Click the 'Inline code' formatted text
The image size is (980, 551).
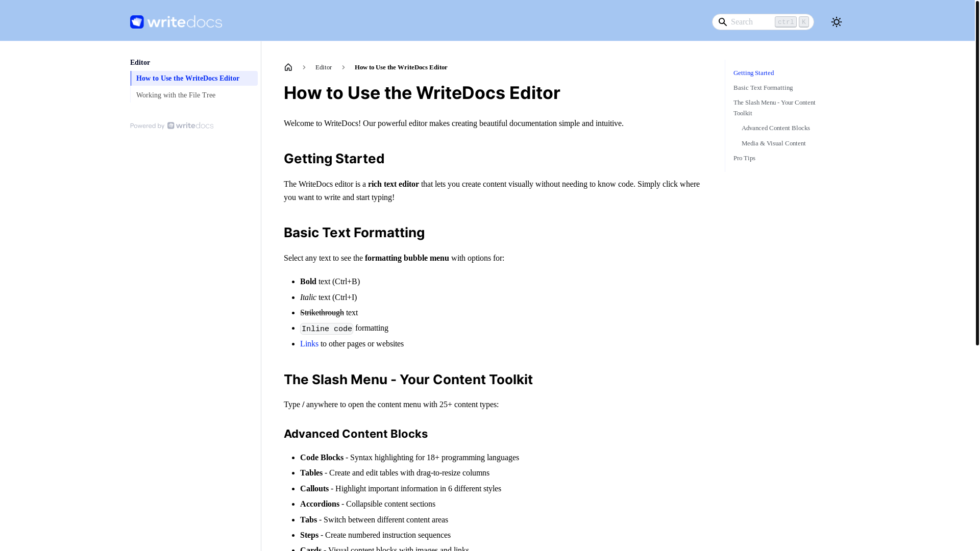click(x=327, y=329)
